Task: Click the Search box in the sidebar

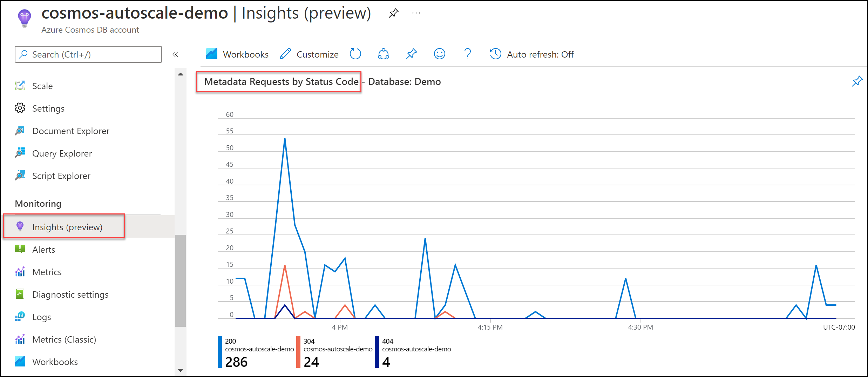Action: pos(88,54)
